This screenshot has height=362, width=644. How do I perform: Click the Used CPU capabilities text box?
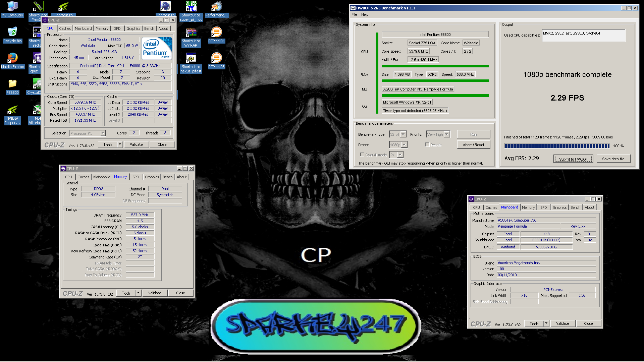pyautogui.click(x=583, y=35)
